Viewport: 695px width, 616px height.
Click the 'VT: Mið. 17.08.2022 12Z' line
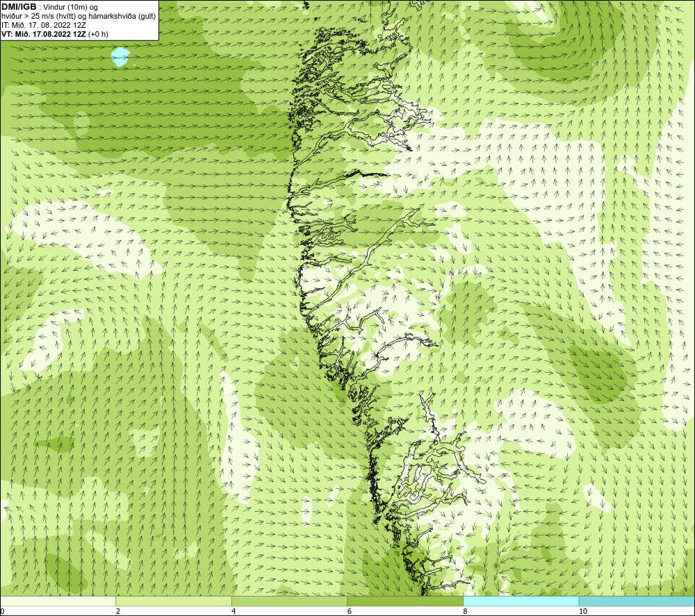54,34
